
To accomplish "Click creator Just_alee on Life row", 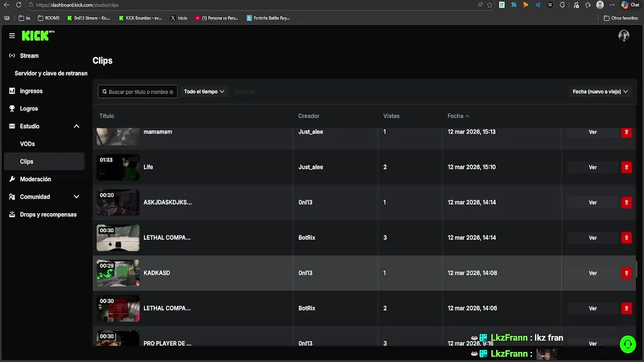I will tap(310, 167).
